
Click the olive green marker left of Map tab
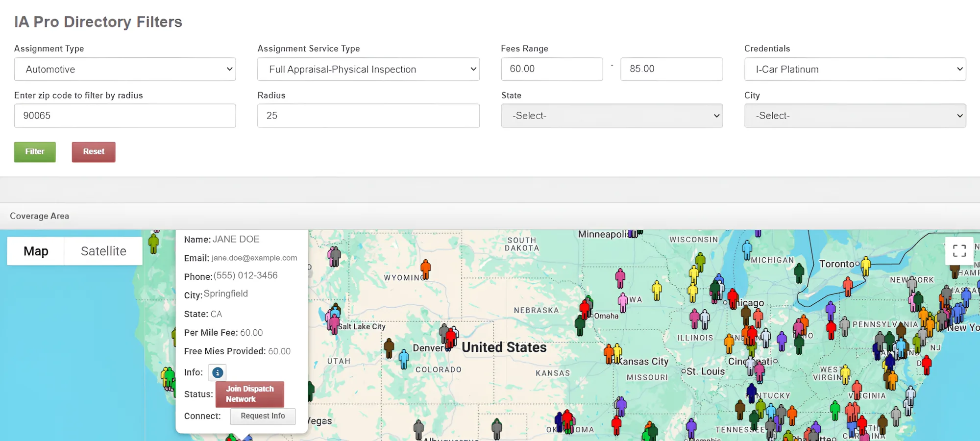153,244
